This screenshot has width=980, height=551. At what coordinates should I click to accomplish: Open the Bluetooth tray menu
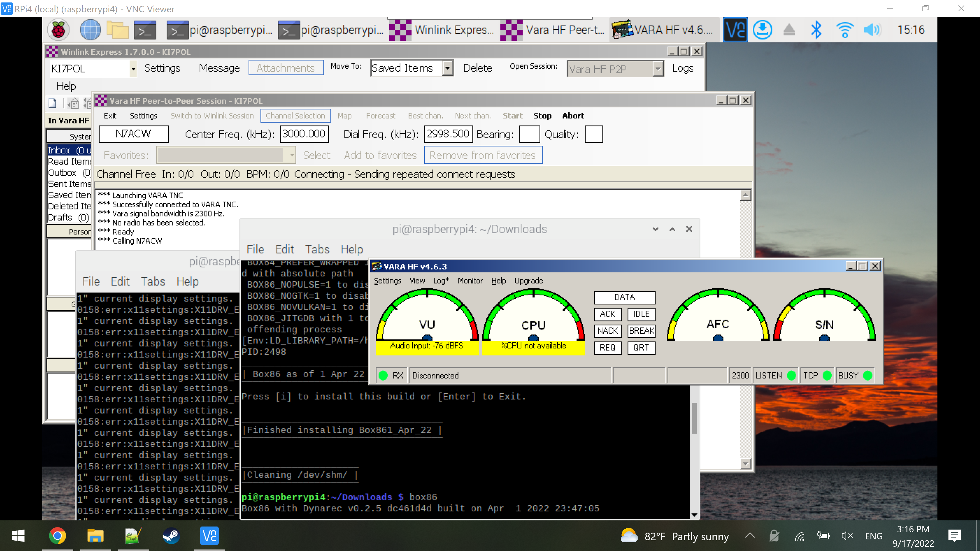816,30
